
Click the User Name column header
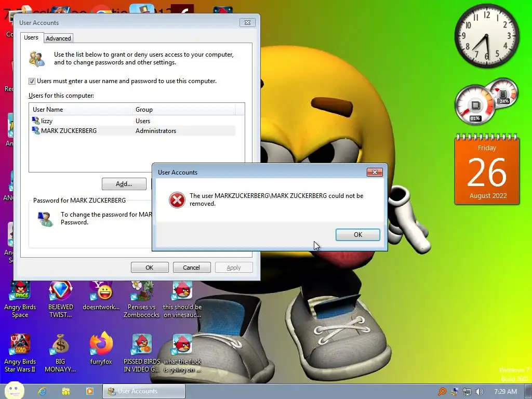[x=81, y=109]
